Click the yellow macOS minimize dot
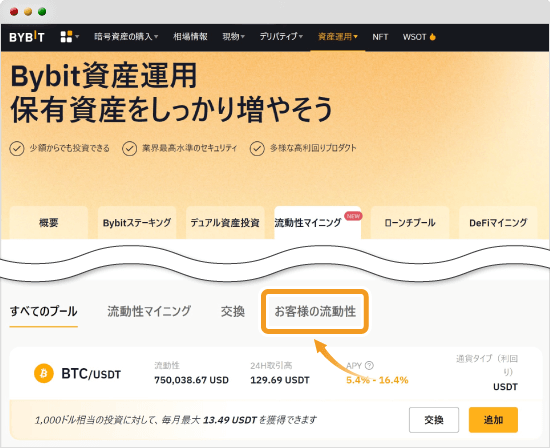The width and height of the screenshot is (550, 448). coord(28,12)
